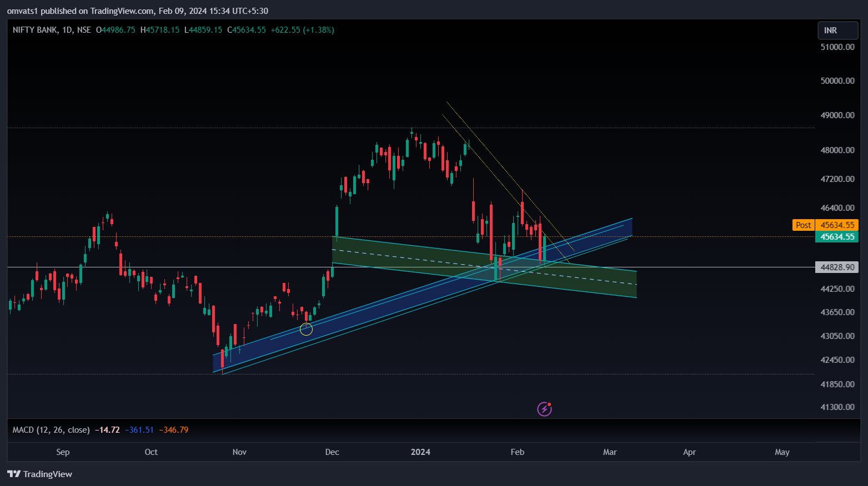Click the TradingView logo
Image resolution: width=868 pixels, height=486 pixels.
click(x=39, y=474)
